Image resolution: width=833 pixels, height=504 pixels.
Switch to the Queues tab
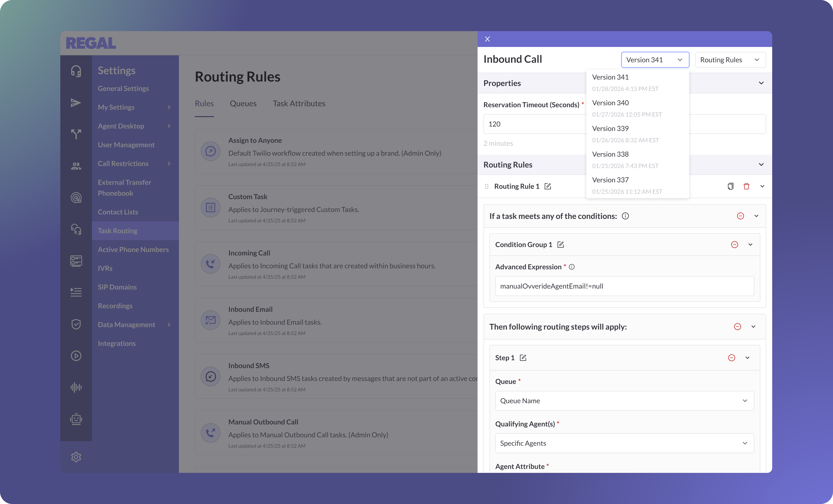coord(243,103)
